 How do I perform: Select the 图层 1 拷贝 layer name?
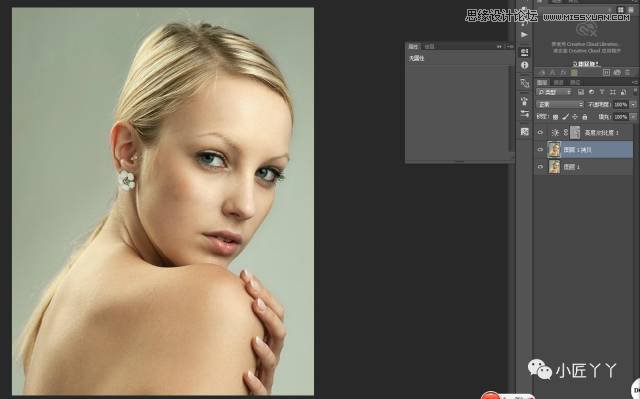(x=578, y=150)
